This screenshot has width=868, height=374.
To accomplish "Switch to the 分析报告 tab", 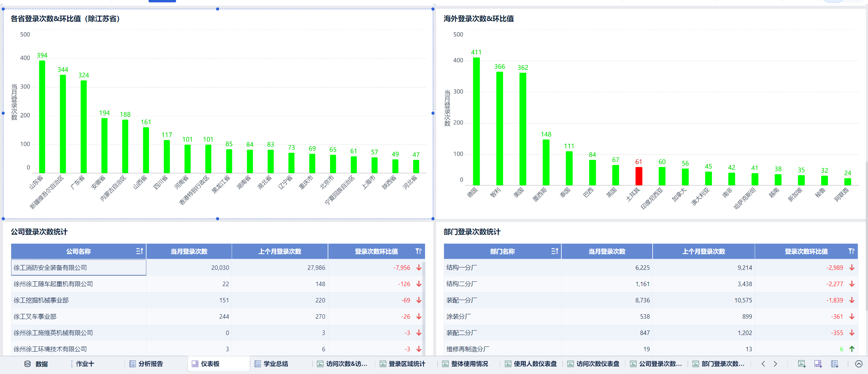I will [x=151, y=364].
